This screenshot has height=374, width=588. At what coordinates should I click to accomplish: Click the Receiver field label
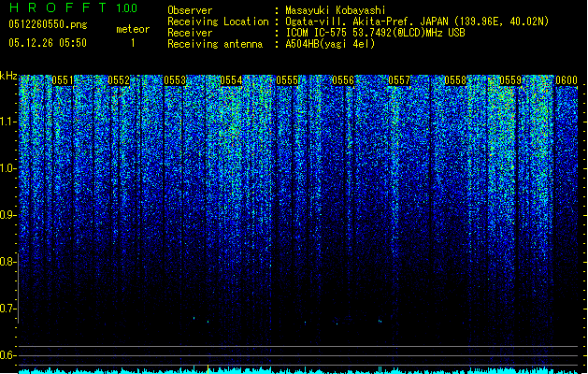[x=190, y=33]
